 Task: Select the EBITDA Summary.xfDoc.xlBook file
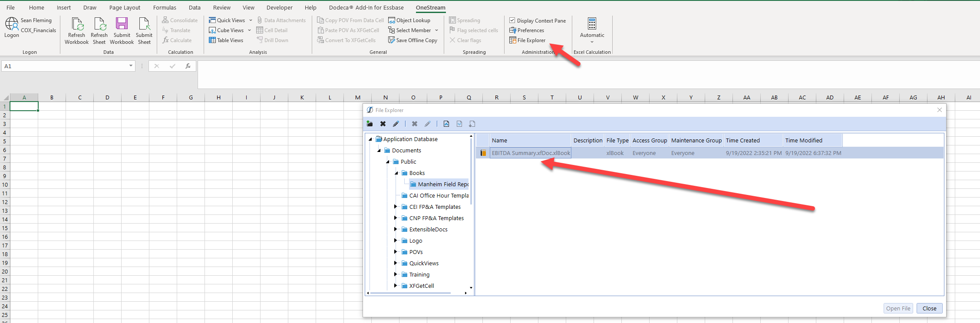click(x=531, y=153)
